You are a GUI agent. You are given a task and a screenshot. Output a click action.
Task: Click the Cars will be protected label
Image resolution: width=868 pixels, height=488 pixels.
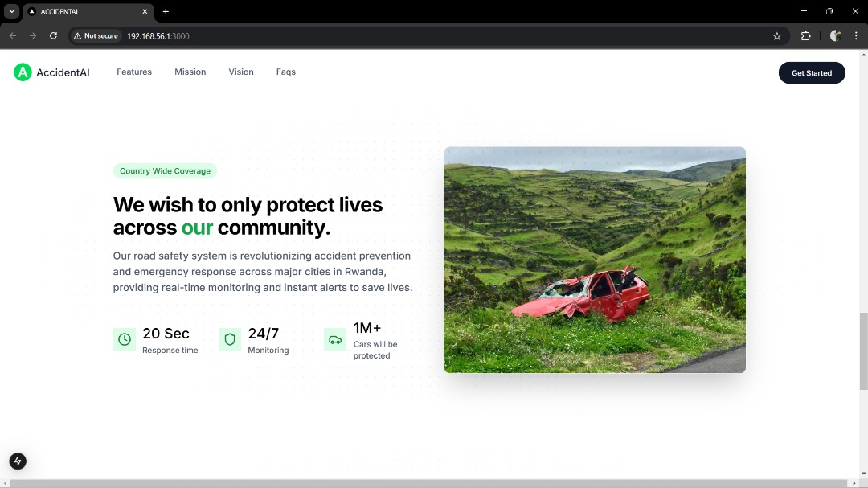(x=375, y=350)
